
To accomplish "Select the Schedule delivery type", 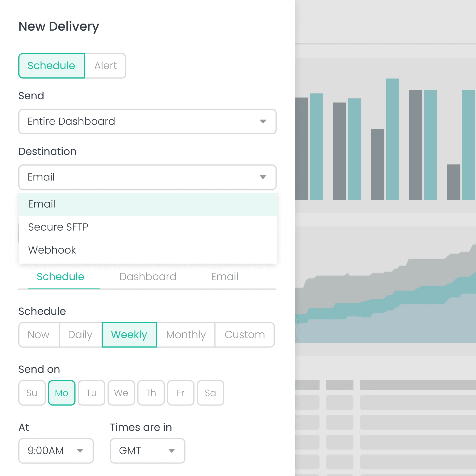I will click(x=51, y=66).
